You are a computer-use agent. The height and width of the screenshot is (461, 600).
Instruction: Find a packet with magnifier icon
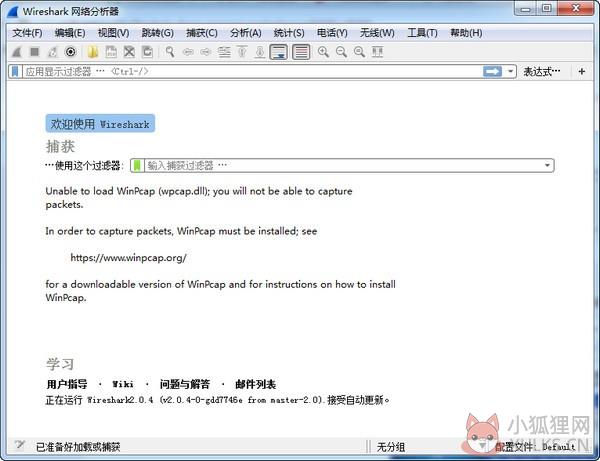pos(170,52)
